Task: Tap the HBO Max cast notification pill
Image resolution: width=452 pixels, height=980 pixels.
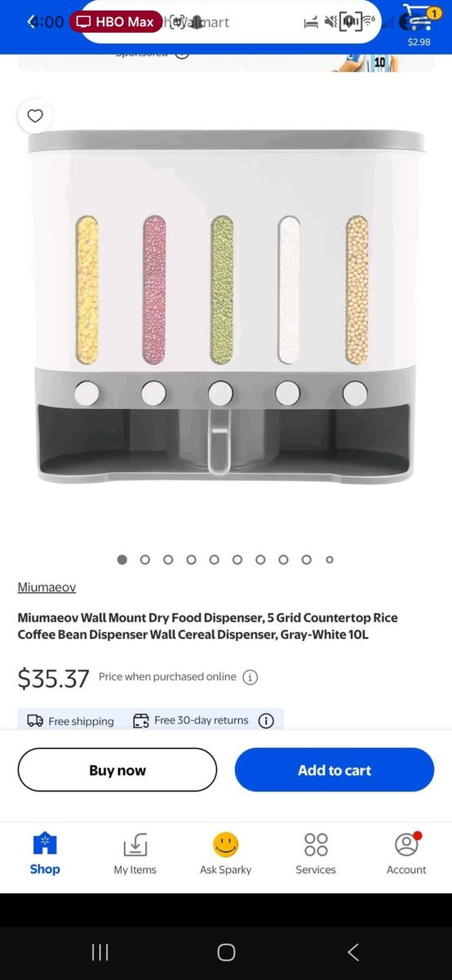Action: pyautogui.click(x=116, y=22)
